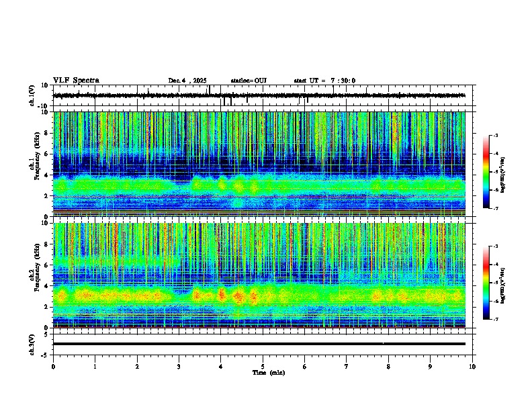
Task: Click the "VLF Spectra" plot title
Action: (x=76, y=81)
